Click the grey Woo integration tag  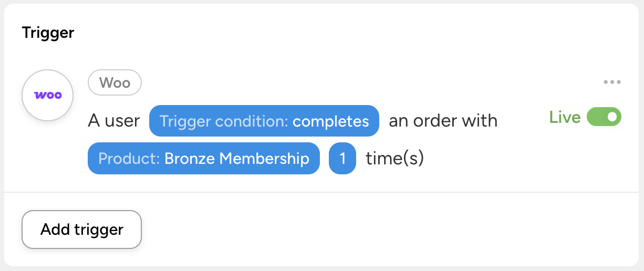pyautogui.click(x=115, y=83)
